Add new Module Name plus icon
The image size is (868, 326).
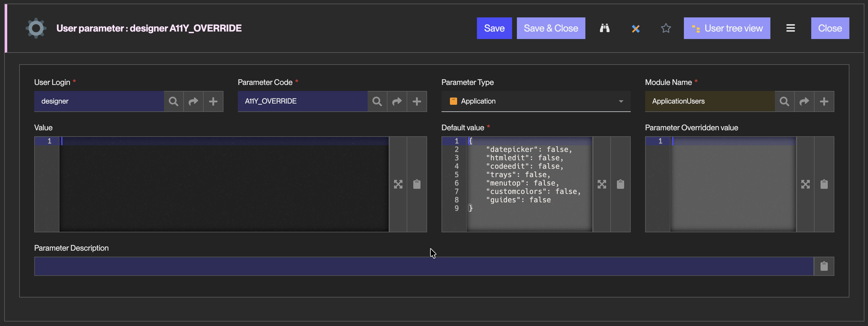click(824, 101)
